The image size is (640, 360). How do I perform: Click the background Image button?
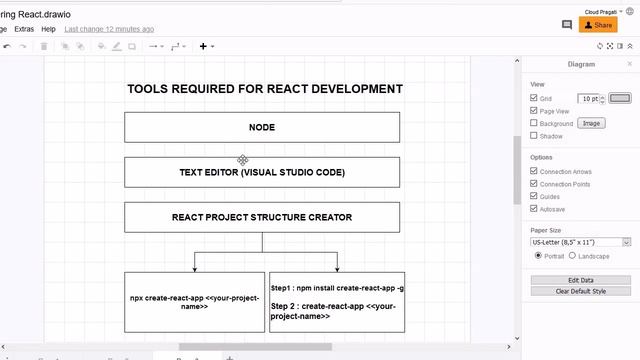click(x=591, y=123)
